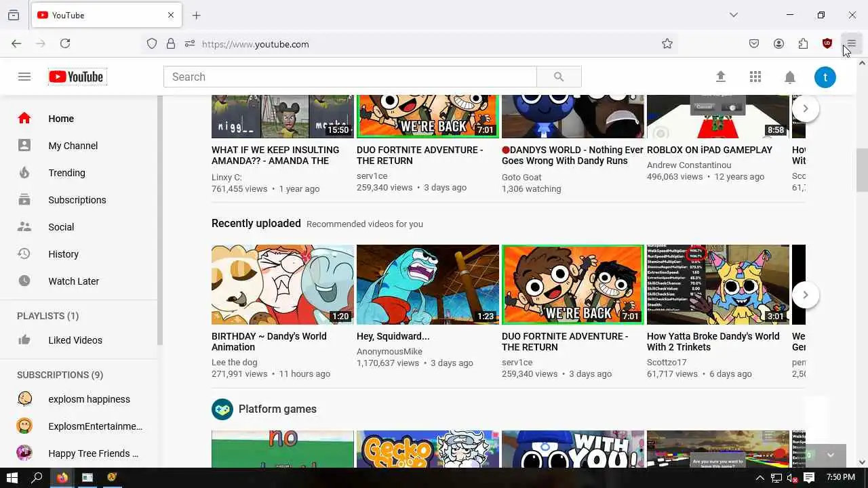Reload the page

coord(65,43)
